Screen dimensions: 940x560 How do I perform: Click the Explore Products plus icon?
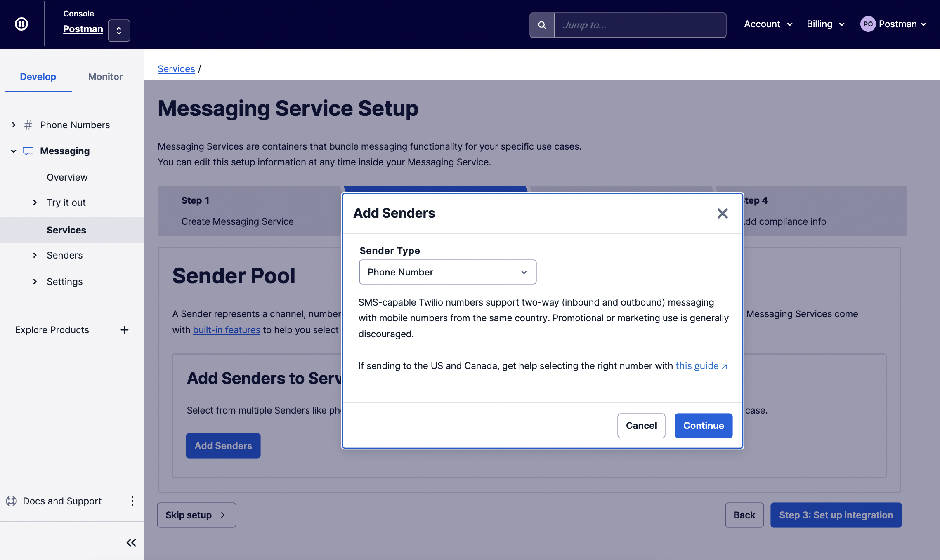tap(124, 330)
